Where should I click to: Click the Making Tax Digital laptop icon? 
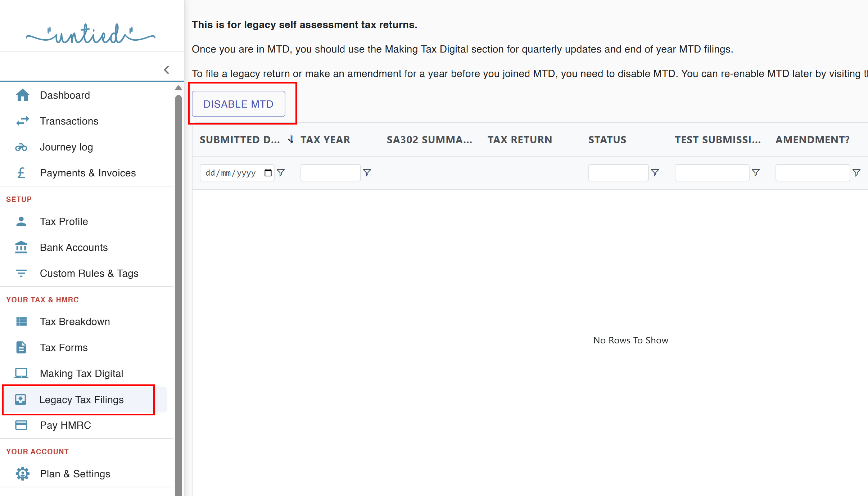[x=21, y=373]
